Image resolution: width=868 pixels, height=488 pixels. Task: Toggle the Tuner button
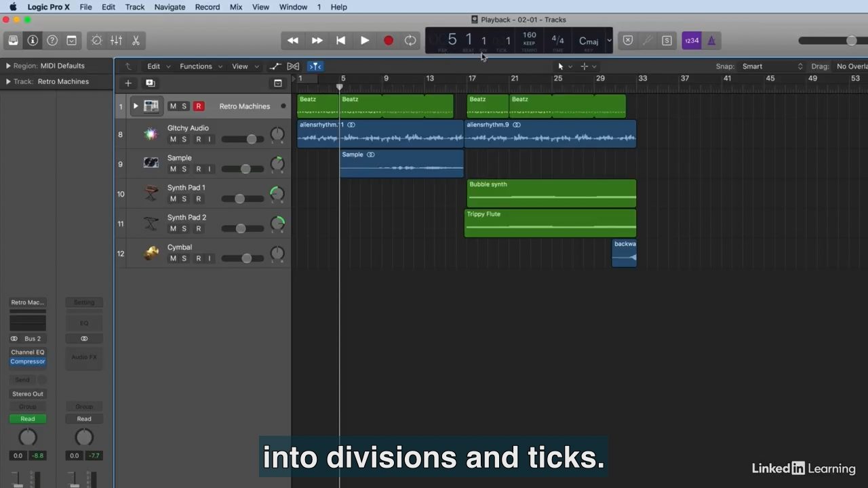(648, 41)
